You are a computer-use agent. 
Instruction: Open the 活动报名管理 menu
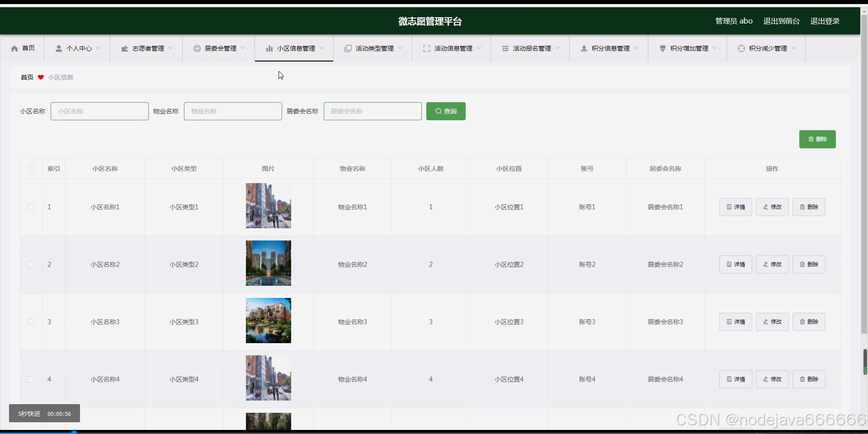click(x=530, y=48)
